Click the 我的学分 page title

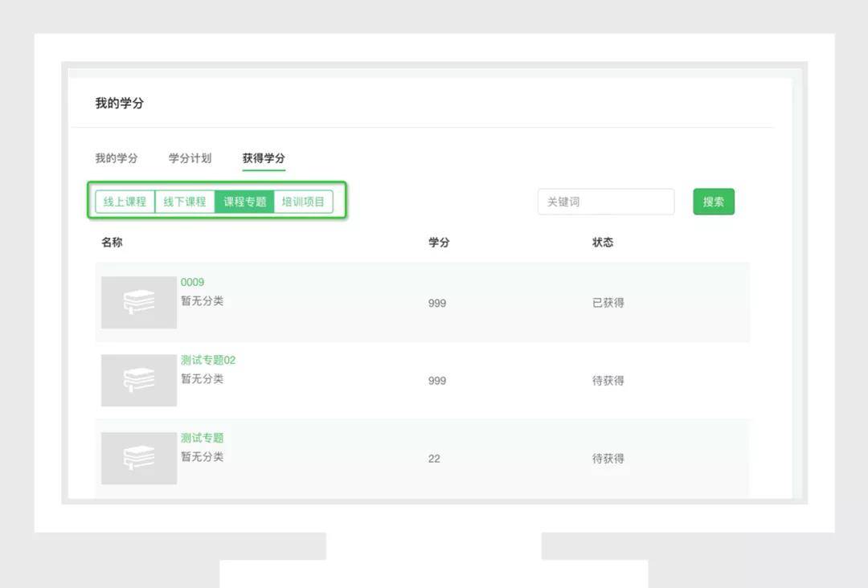pos(119,102)
